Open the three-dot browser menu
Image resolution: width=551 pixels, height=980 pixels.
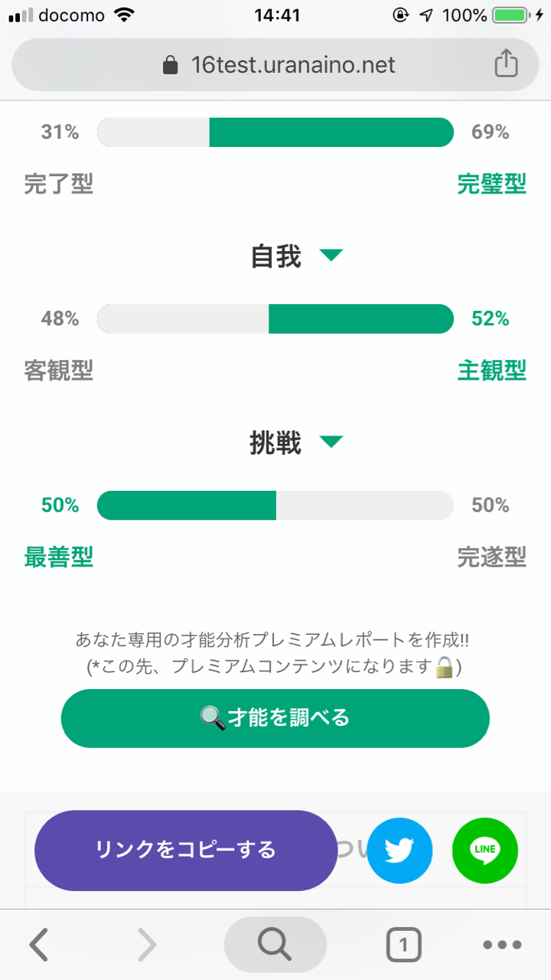(502, 945)
